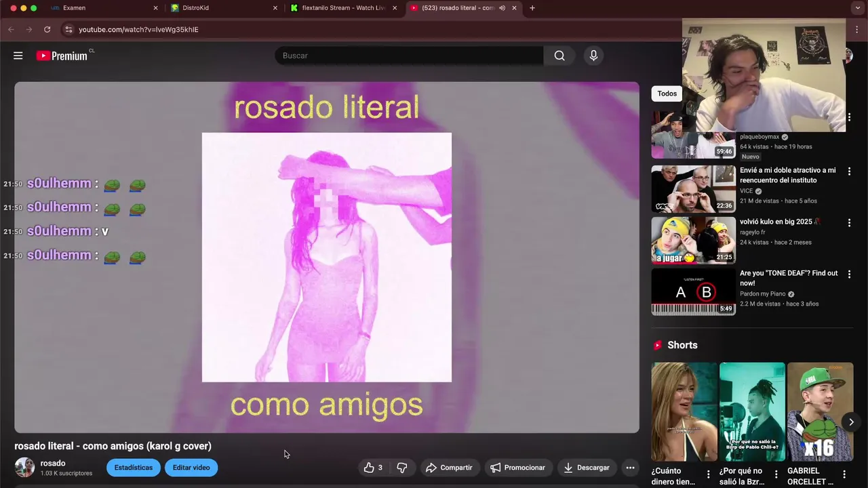Viewport: 868px width, 488px height.
Task: Open Estadísticas for the video
Action: (134, 468)
